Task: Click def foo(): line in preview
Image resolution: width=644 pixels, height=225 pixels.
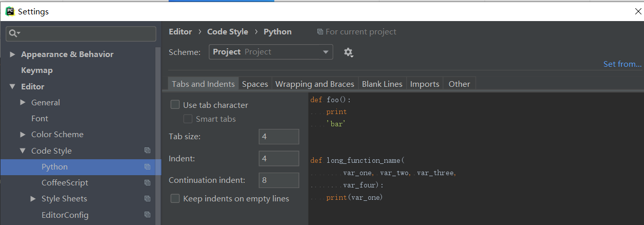Action: point(330,100)
